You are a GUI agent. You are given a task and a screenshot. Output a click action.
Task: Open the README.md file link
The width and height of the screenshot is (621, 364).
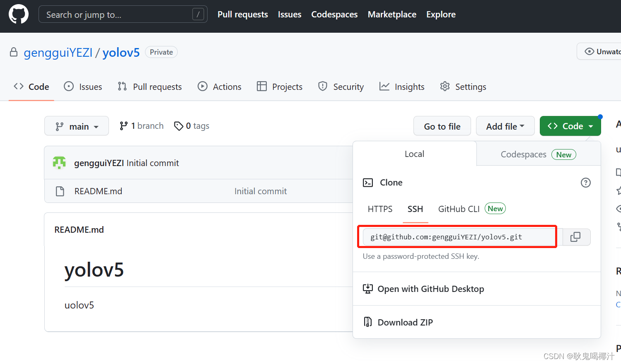(98, 191)
